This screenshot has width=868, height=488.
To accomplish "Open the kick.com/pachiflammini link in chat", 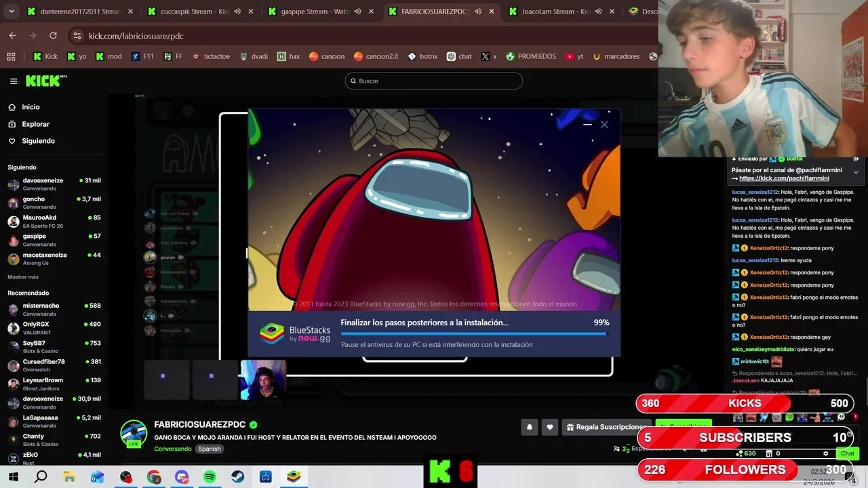I will coord(784,178).
